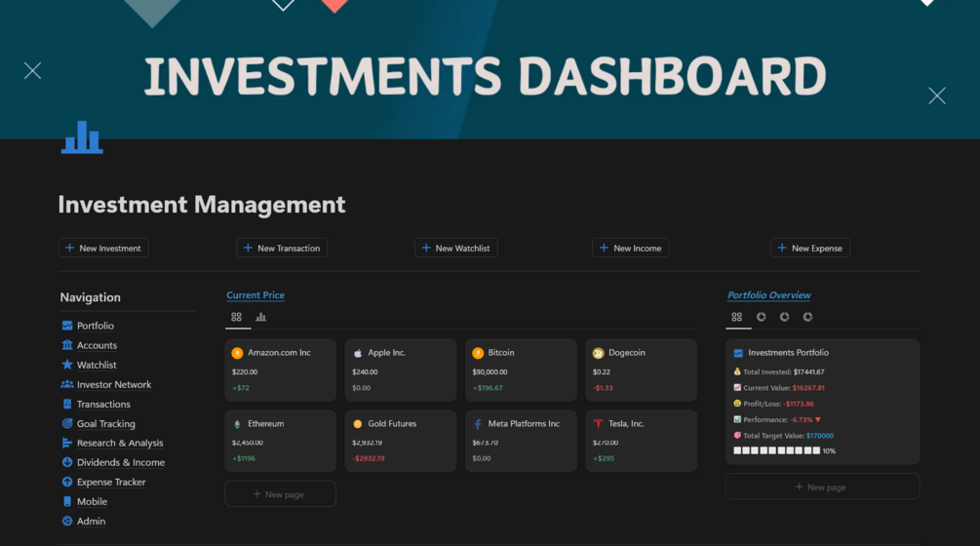The height and width of the screenshot is (546, 980).
Task: Open the Mobile navigation link
Action: click(92, 502)
